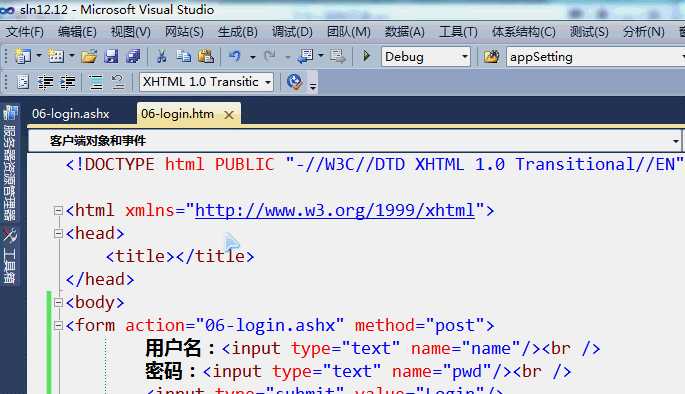Click the name="pwd" attribute in code
The image size is (685, 394).
442,372
